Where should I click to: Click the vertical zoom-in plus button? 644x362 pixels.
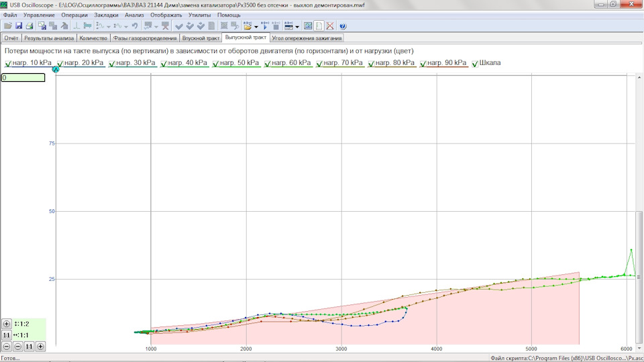pyautogui.click(x=7, y=324)
